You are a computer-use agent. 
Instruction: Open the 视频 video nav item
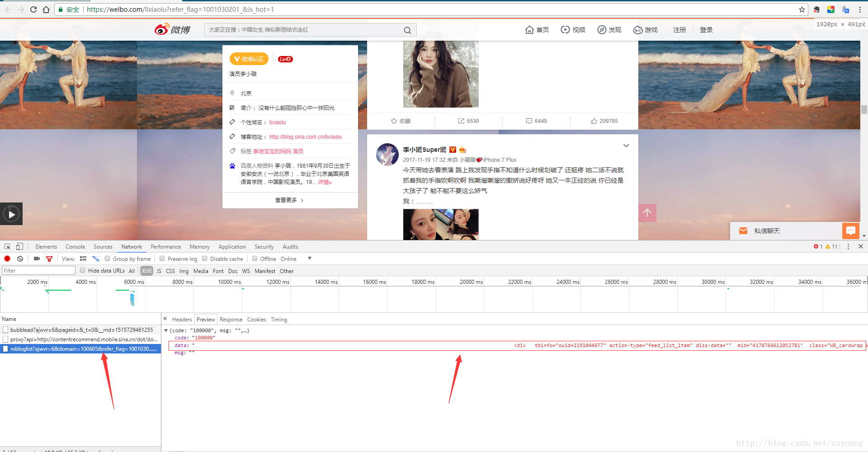[x=573, y=30]
